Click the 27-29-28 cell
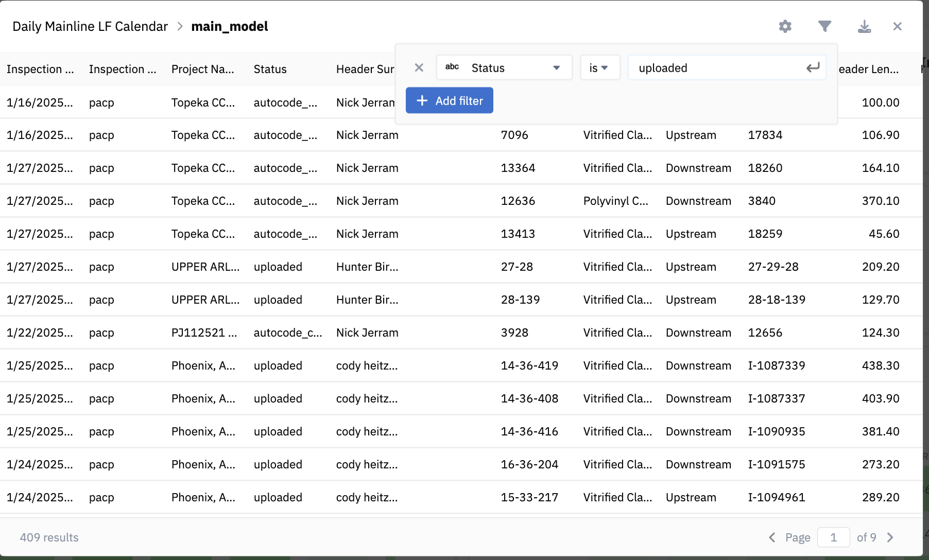The height and width of the screenshot is (560, 929). 773,267
